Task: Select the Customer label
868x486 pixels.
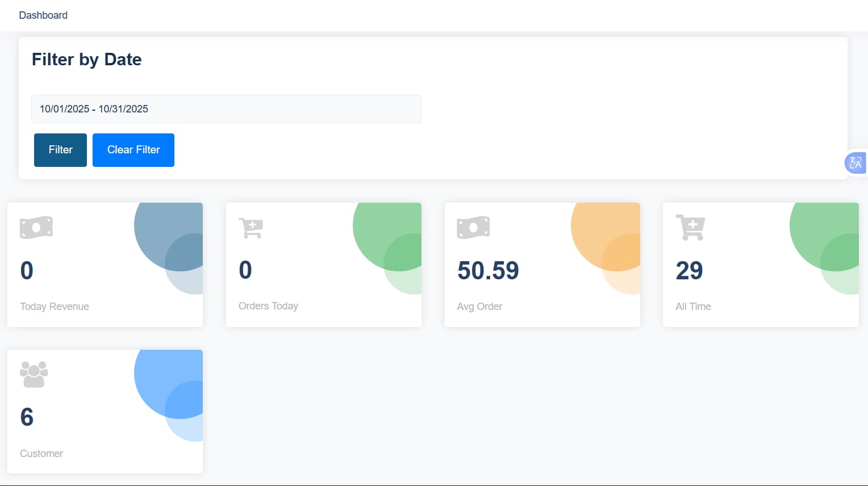Action: pyautogui.click(x=41, y=454)
